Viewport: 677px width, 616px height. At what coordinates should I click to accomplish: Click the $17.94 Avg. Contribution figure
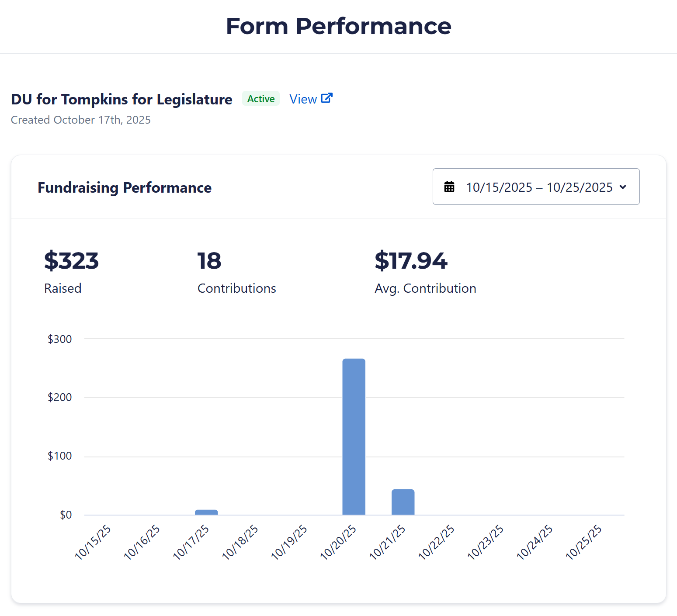[x=411, y=261]
